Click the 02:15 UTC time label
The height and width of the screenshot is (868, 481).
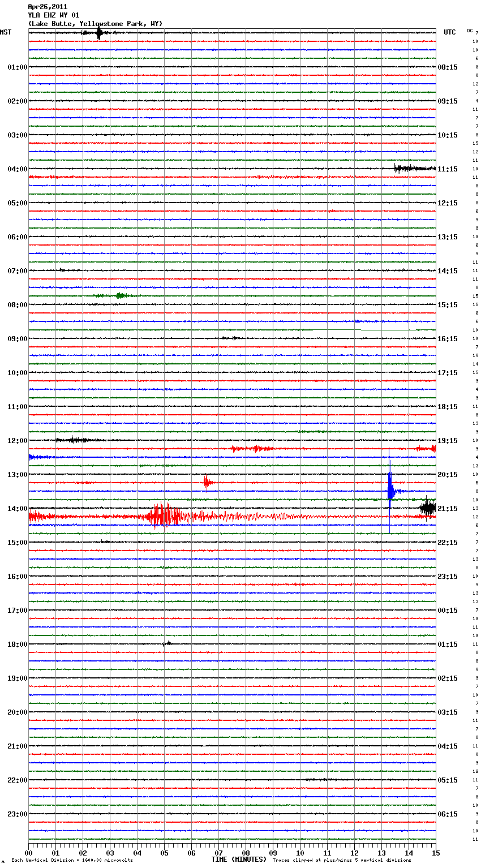pos(448,678)
